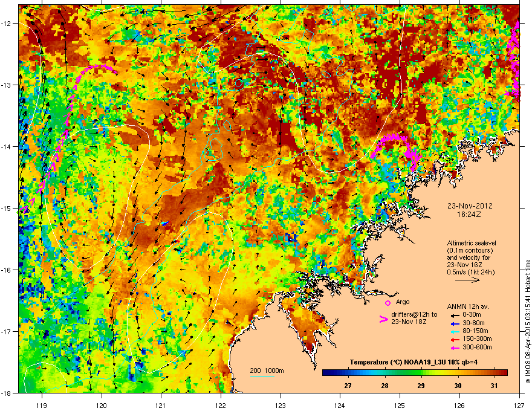
Task: Click the red 150-300m arrow legend symbol
Action: click(x=455, y=340)
